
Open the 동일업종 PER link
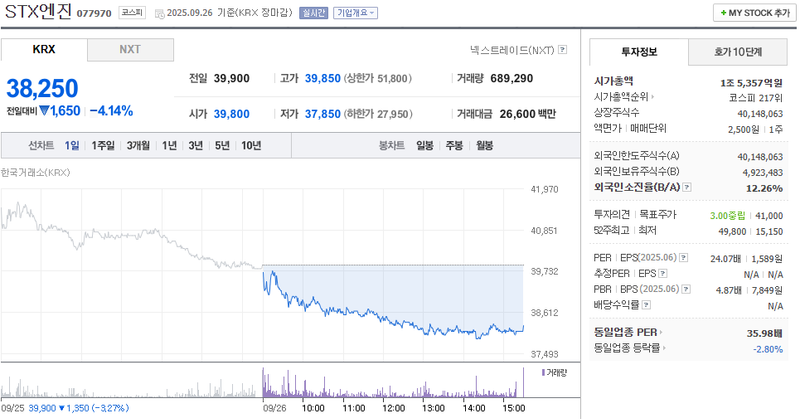pos(626,332)
